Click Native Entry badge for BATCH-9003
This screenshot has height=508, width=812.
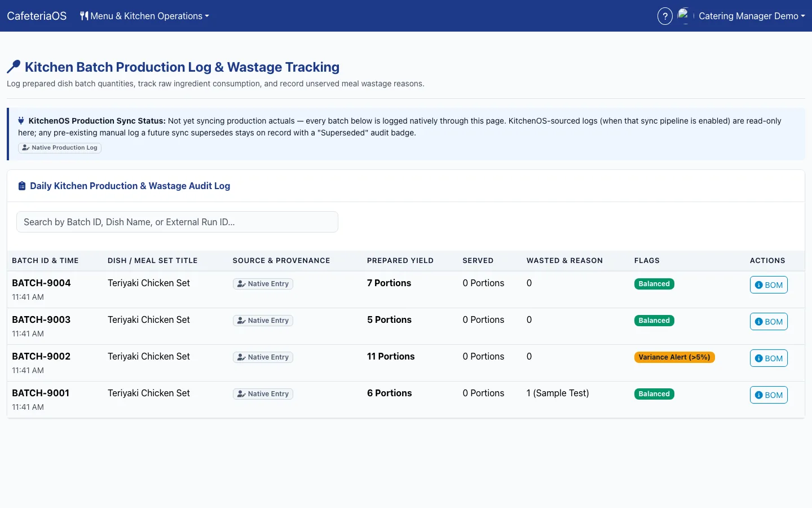pos(263,321)
